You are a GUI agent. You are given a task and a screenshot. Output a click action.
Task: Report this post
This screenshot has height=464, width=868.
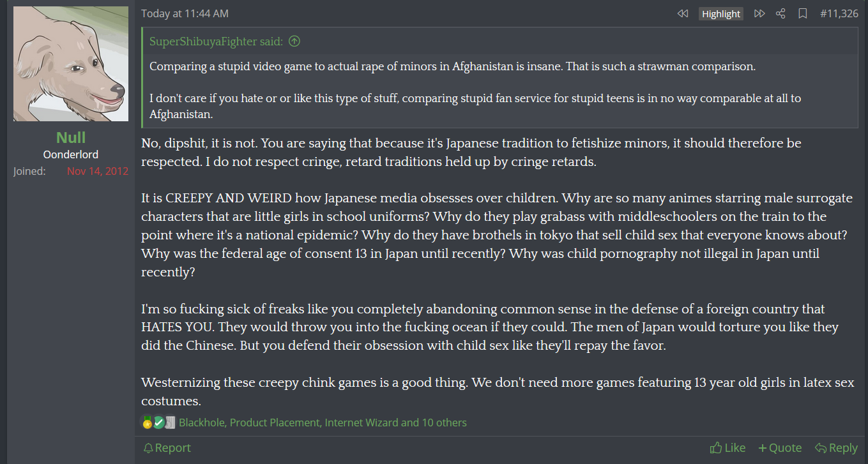pos(167,448)
